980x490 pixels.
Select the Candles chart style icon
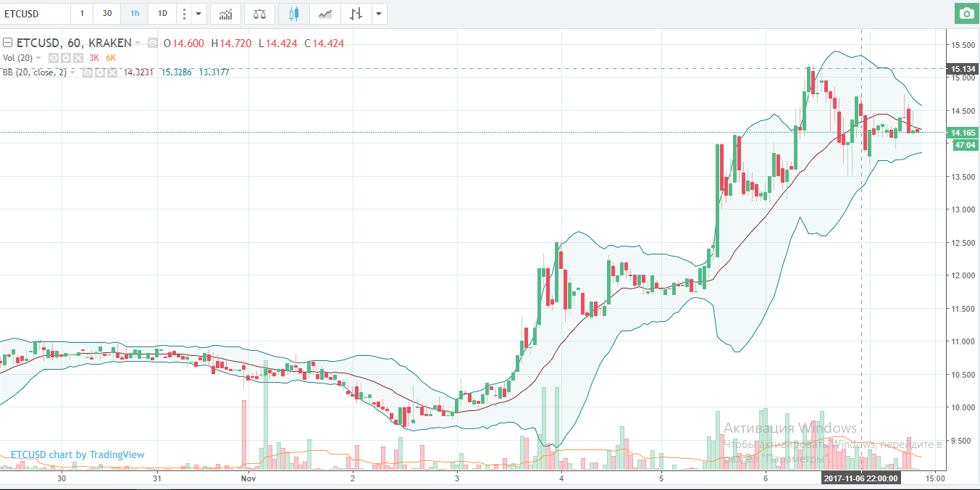[x=293, y=14]
